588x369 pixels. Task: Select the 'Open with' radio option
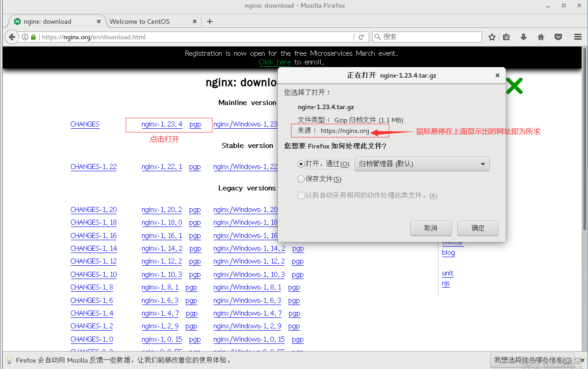[x=301, y=164]
